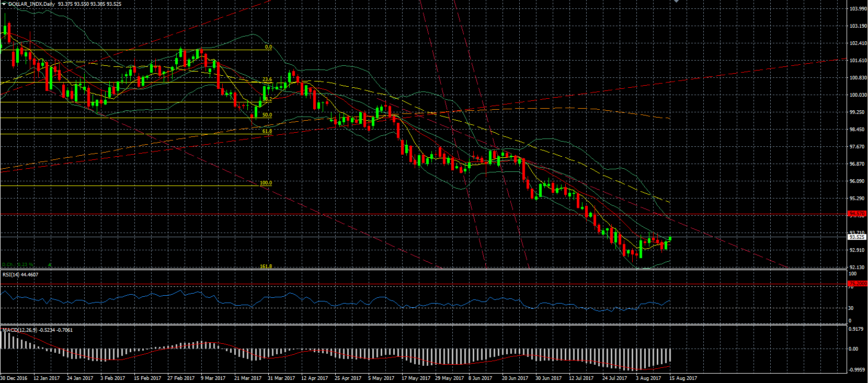
Task: Click the 25 Apr 2017 date label
Action: coord(348,378)
